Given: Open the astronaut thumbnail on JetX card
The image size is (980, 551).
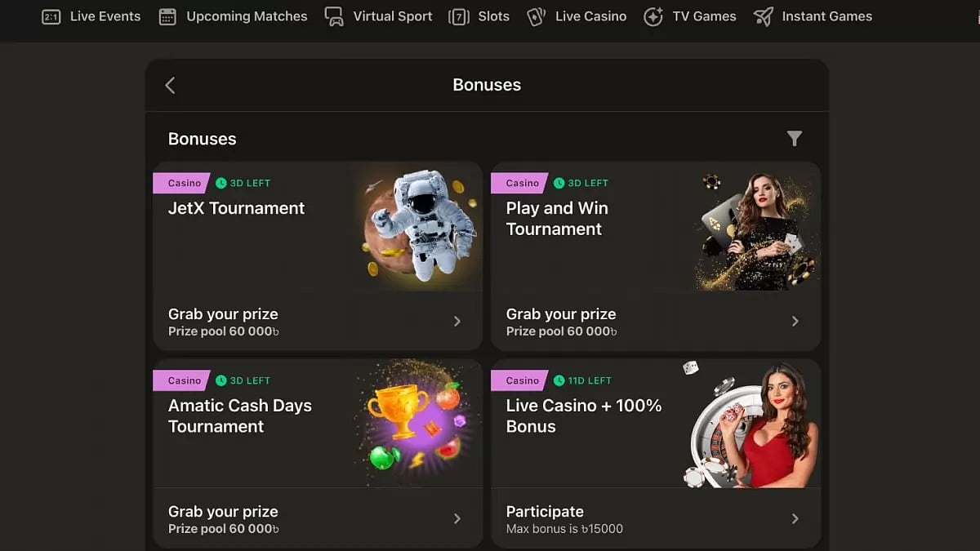Looking at the screenshot, I should pyautogui.click(x=417, y=226).
